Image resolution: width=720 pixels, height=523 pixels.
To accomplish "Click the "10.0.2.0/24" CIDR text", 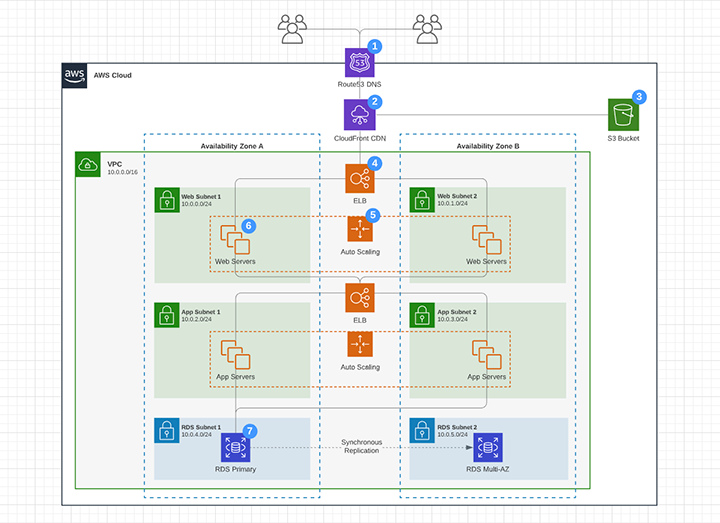I will tap(197, 319).
